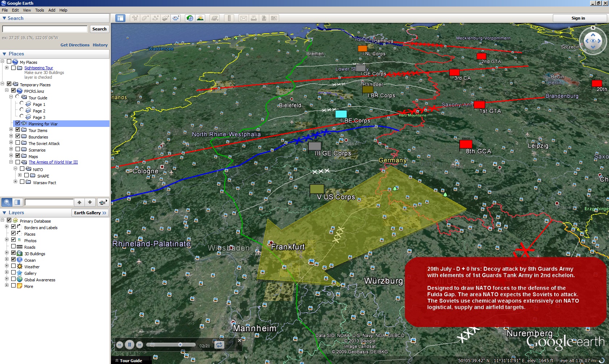Toggle loop on tour player
The height and width of the screenshot is (364, 609).
(x=219, y=345)
